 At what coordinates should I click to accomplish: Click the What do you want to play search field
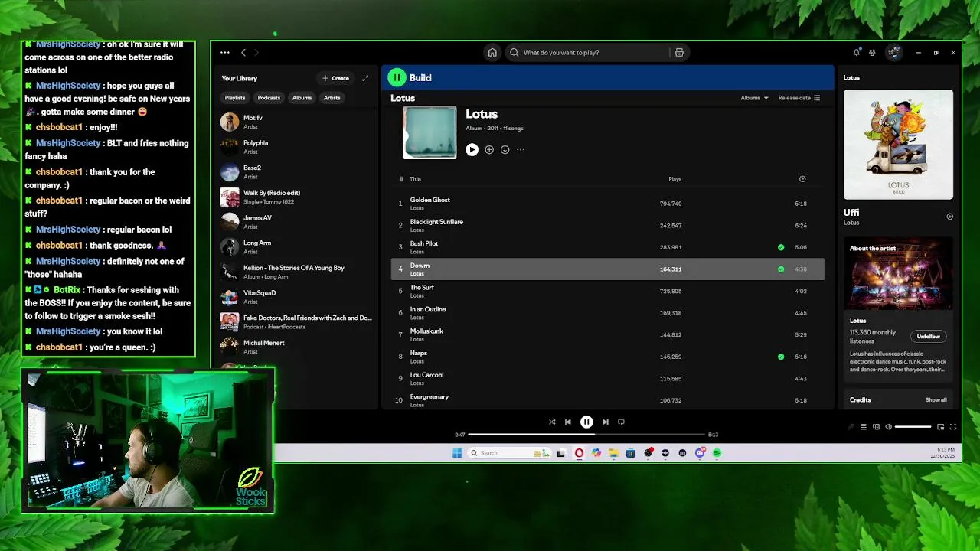pyautogui.click(x=590, y=53)
